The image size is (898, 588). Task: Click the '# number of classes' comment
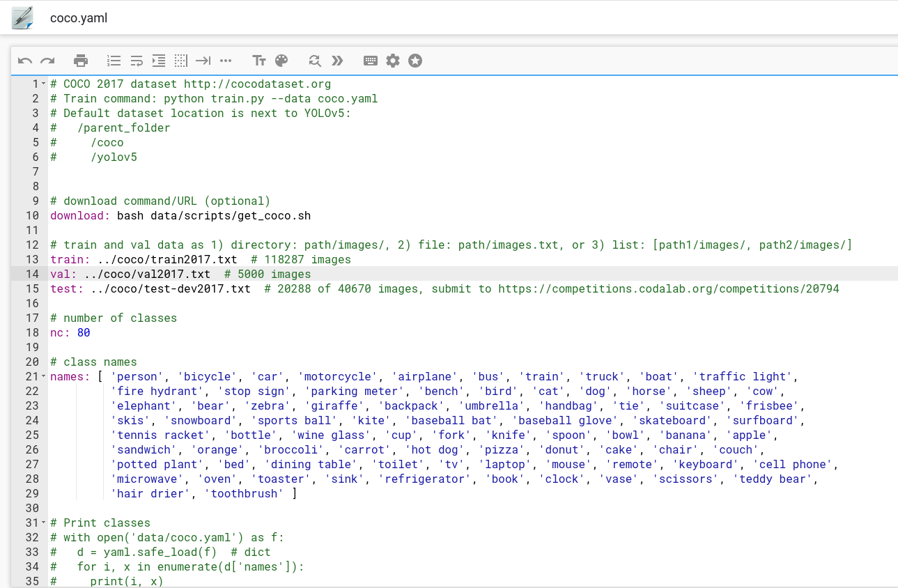114,318
